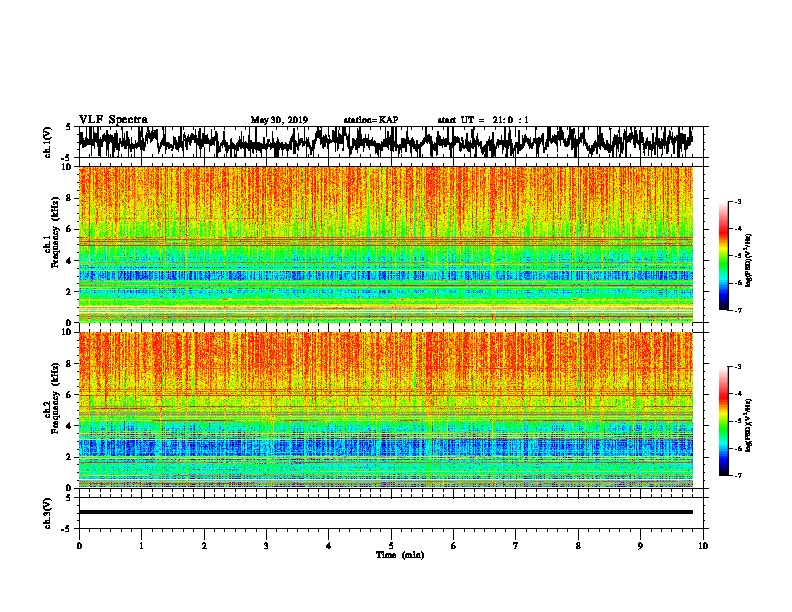Click time axis tick label "10"
This screenshot has height=612, width=792.
pos(703,546)
